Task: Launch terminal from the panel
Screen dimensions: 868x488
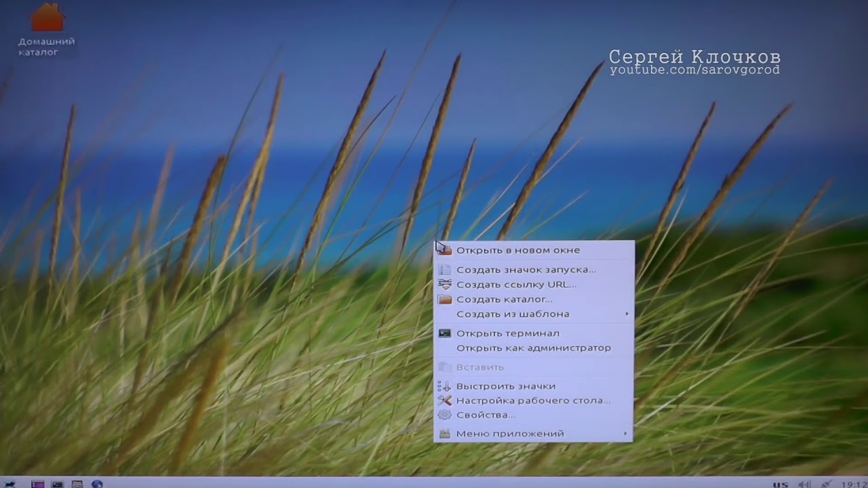Action: 58,484
